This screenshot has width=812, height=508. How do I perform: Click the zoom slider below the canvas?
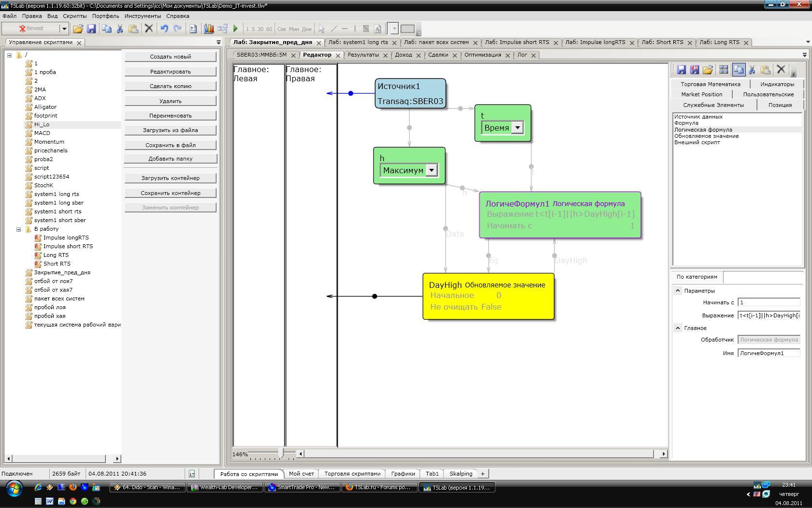281,454
